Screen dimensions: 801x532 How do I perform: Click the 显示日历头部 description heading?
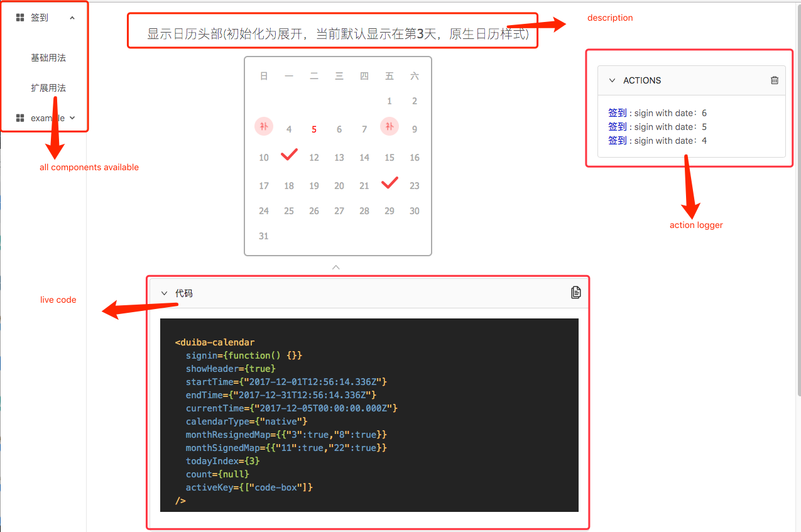(x=338, y=34)
